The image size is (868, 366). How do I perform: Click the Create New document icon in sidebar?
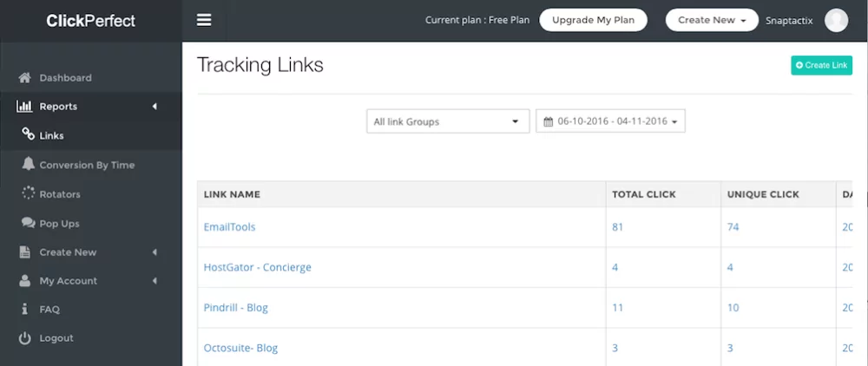pyautogui.click(x=24, y=252)
